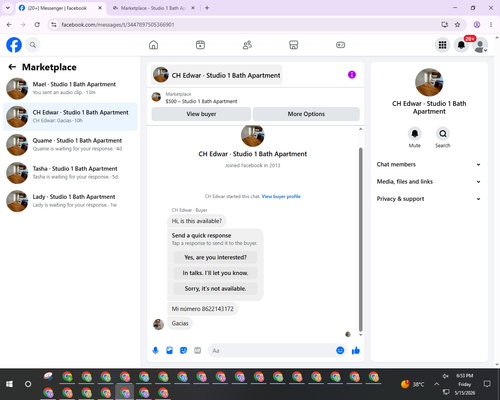Click the browser back arrow
The image size is (500, 400).
tap(9, 25)
